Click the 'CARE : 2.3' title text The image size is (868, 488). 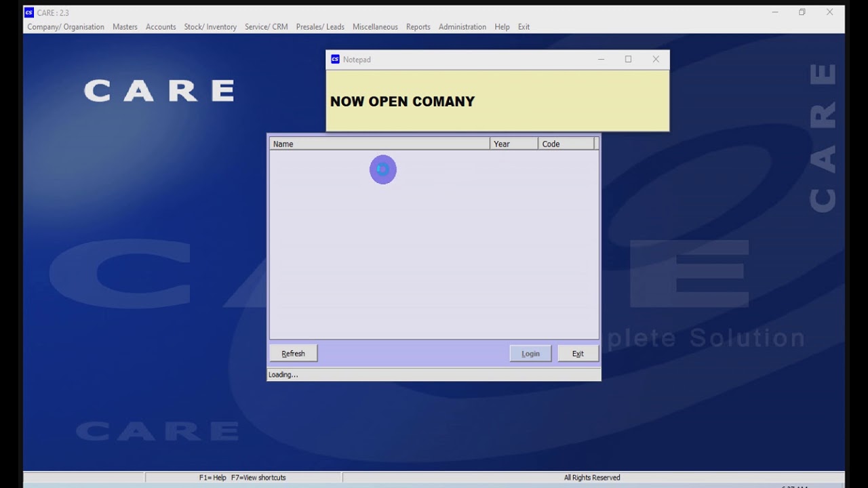(x=53, y=13)
